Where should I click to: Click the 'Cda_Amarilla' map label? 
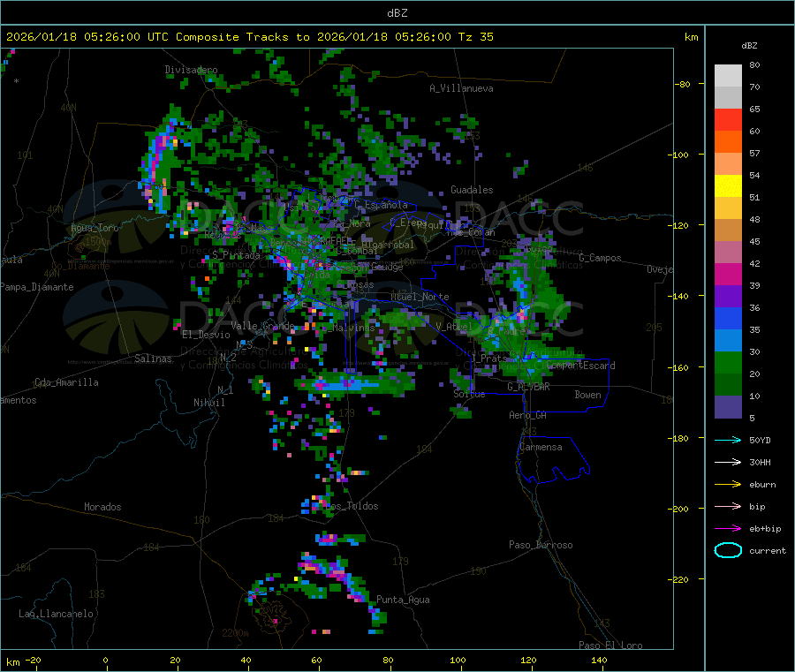coord(66,382)
